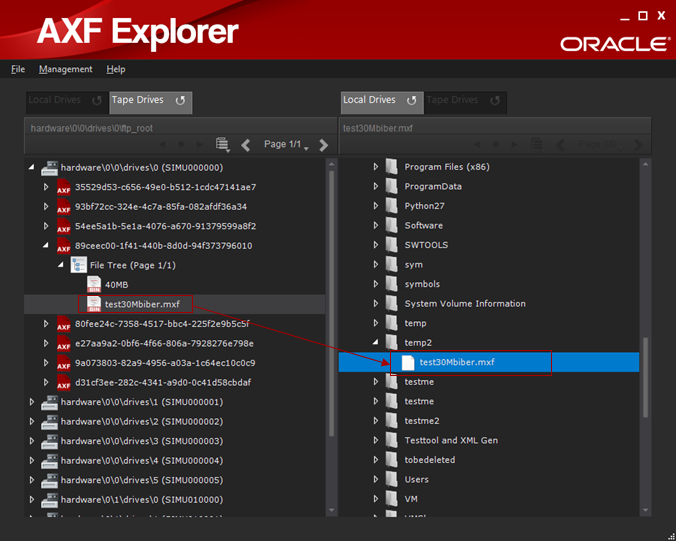Screen dimensions: 676x541
Task: Click the SWTOOLS folder icon
Action: point(391,245)
